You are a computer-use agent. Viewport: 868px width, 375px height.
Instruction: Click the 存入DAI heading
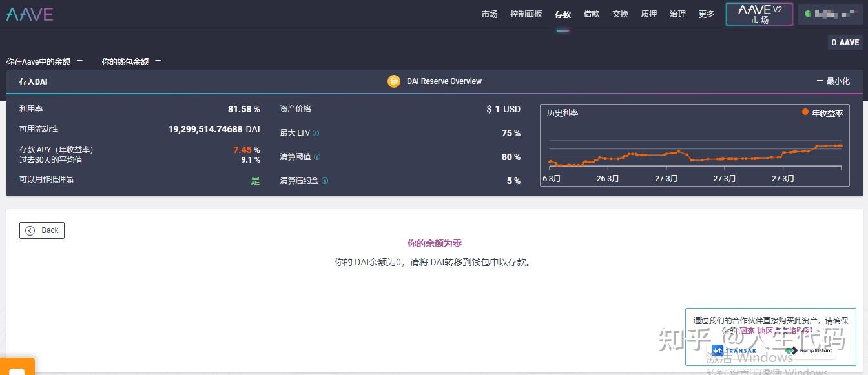click(34, 82)
